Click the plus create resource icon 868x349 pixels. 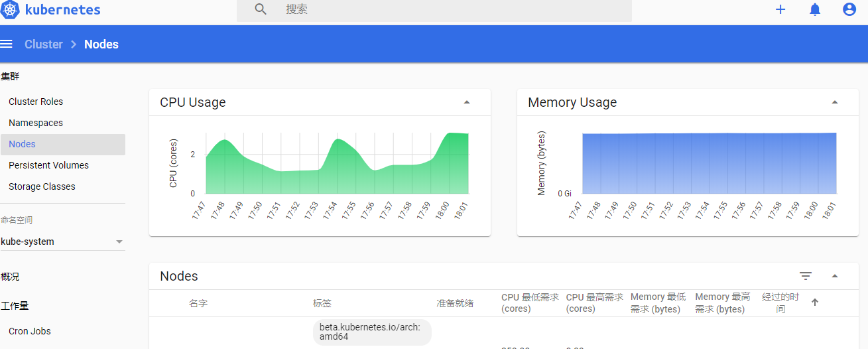[x=780, y=9]
